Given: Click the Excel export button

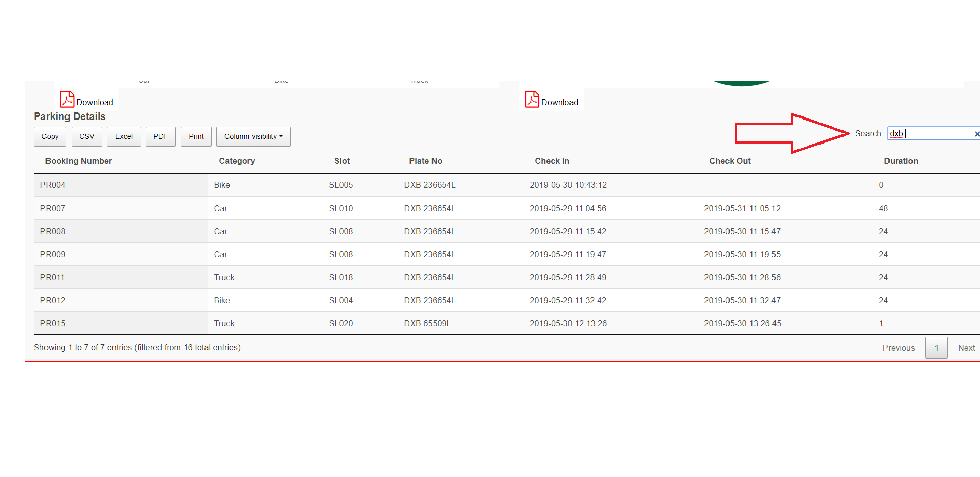Looking at the screenshot, I should pos(124,136).
